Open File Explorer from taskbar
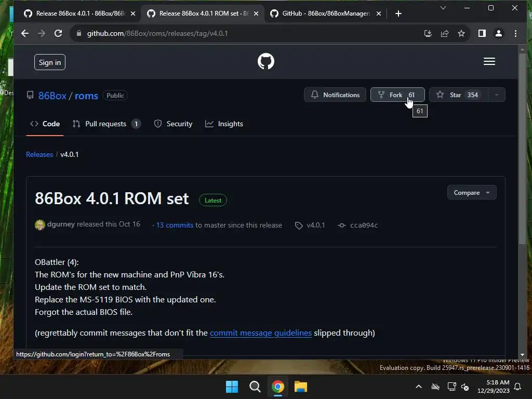The height and width of the screenshot is (399, 532). 301,387
